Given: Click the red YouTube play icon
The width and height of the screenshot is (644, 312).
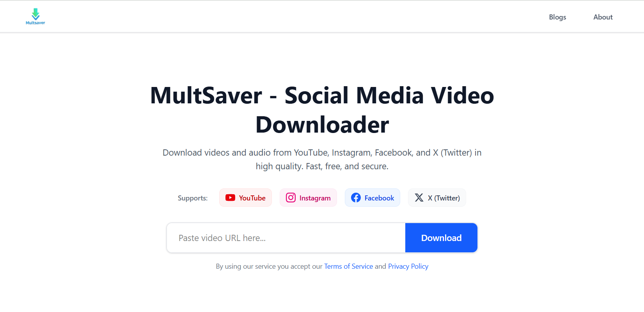Looking at the screenshot, I should pos(230,198).
